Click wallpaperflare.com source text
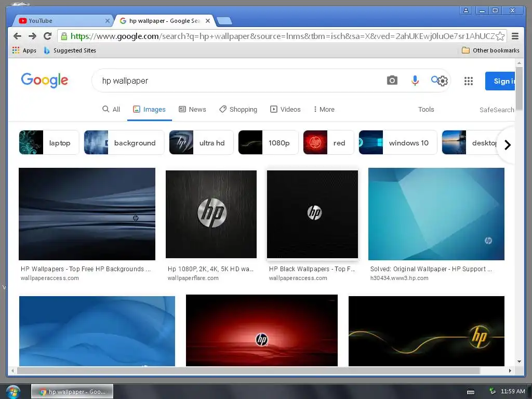The height and width of the screenshot is (399, 532). (193, 278)
